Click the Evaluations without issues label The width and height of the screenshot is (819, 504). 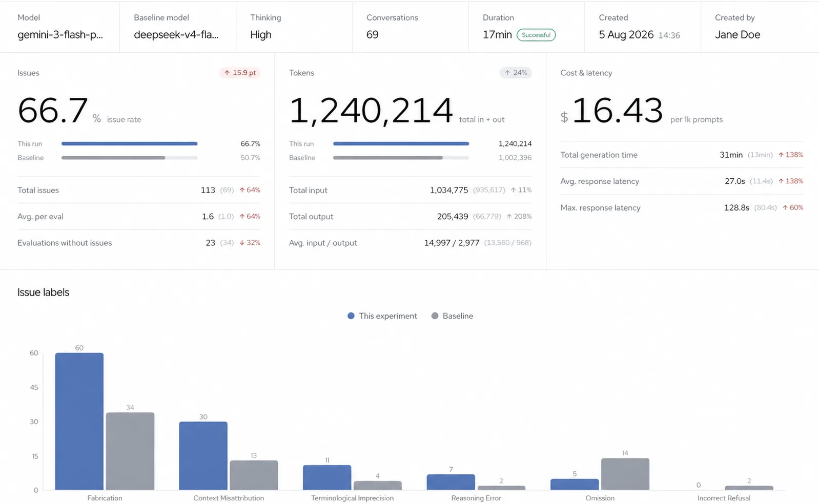[65, 243]
